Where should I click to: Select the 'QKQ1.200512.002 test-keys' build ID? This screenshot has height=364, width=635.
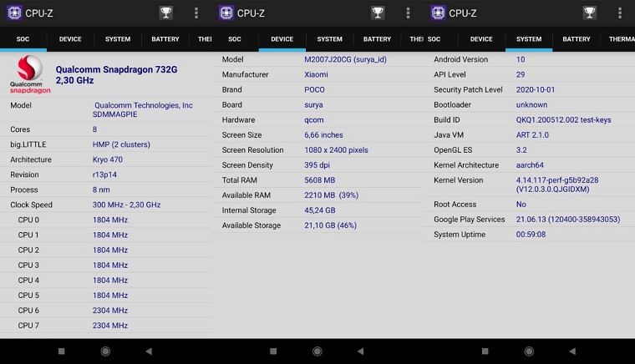point(563,119)
